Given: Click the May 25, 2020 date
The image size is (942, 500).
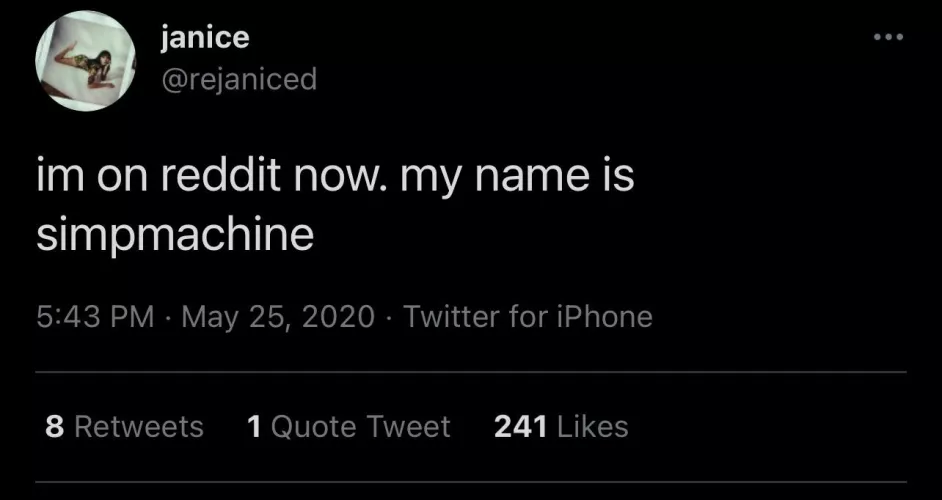Looking at the screenshot, I should pos(279,318).
